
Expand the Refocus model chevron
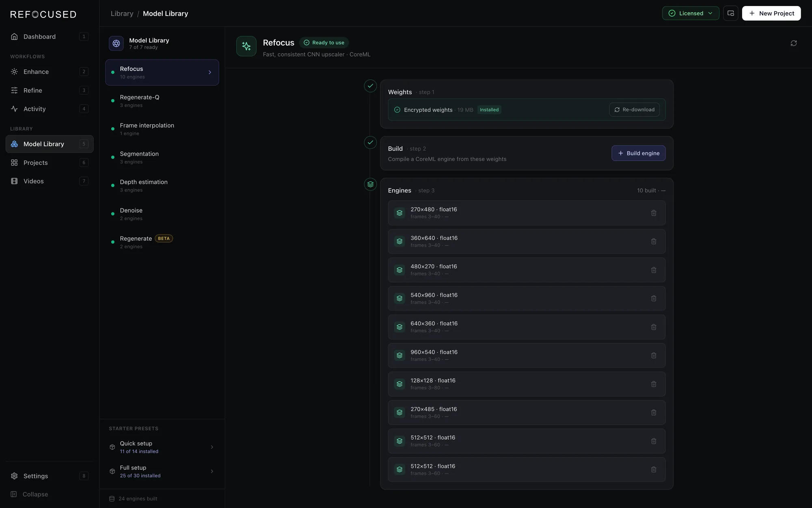click(210, 72)
